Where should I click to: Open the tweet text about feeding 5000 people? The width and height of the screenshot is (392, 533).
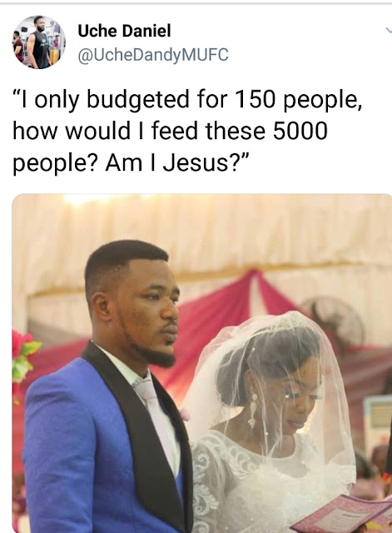coord(187,131)
